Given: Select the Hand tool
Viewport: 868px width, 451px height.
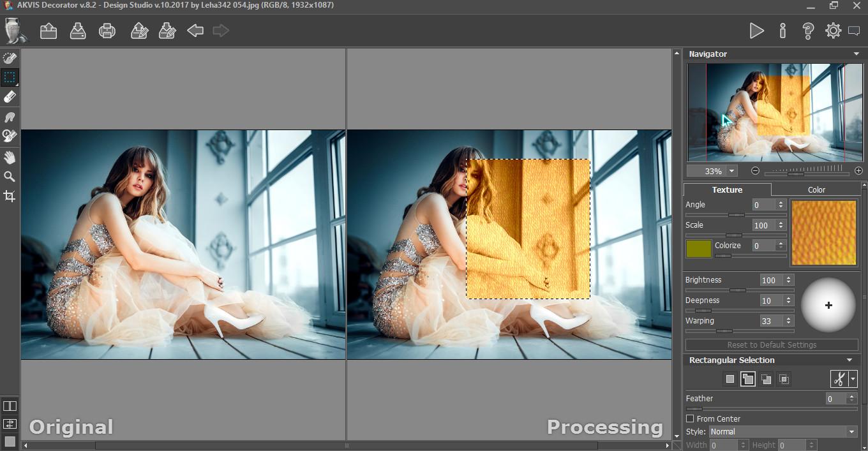Looking at the screenshot, I should 10,157.
